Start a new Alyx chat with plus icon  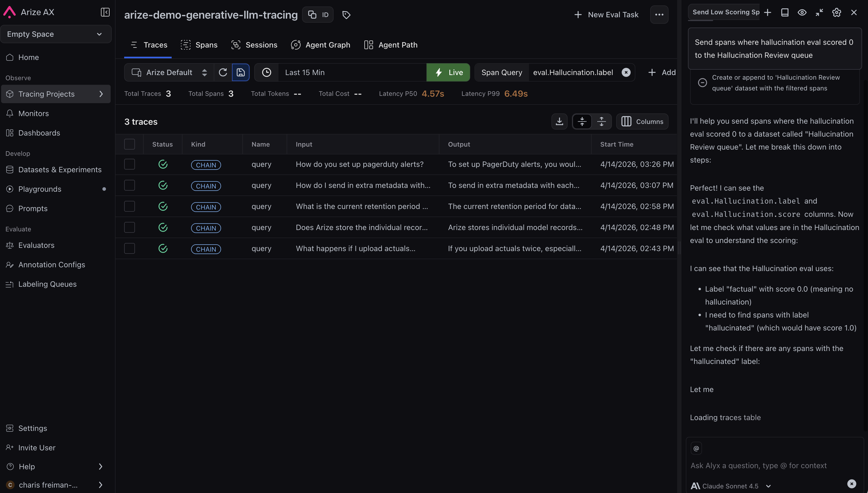pyautogui.click(x=768, y=12)
